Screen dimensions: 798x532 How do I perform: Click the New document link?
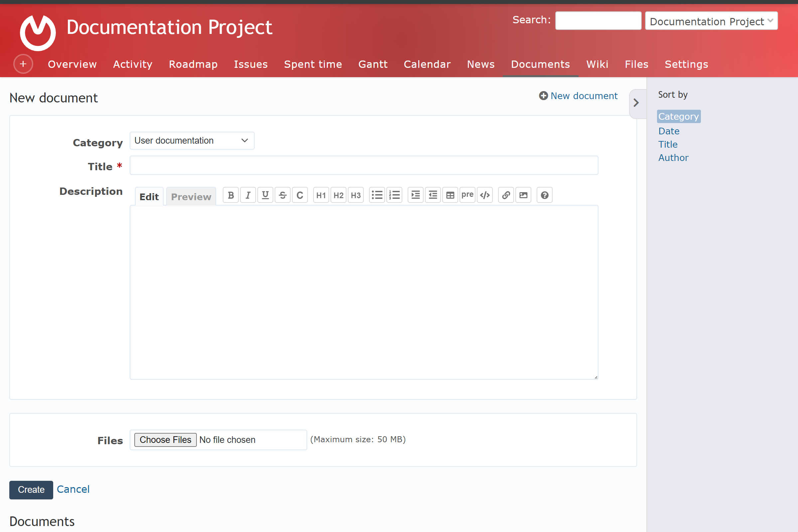click(x=579, y=96)
